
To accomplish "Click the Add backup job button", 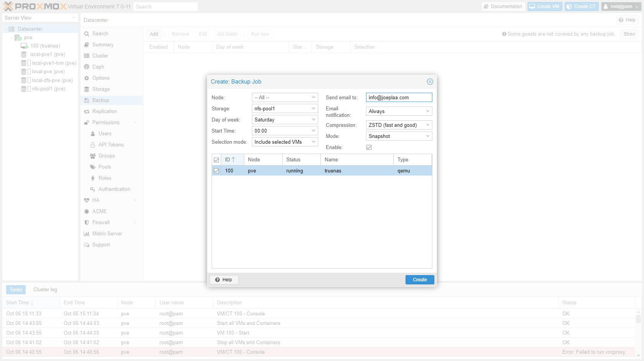I will point(154,34).
